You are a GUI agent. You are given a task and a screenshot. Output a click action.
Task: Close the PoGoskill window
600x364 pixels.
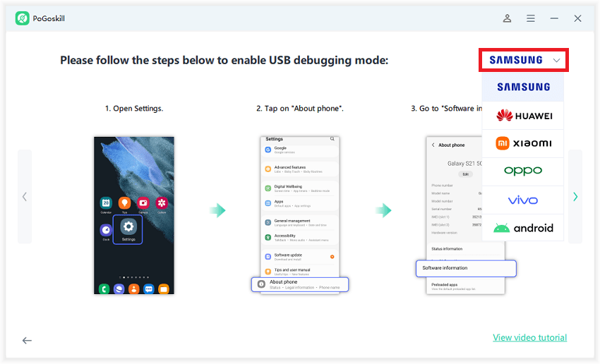coord(577,18)
